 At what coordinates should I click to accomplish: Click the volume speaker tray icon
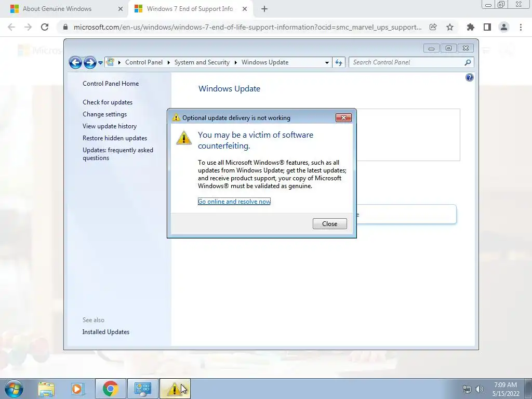point(480,389)
